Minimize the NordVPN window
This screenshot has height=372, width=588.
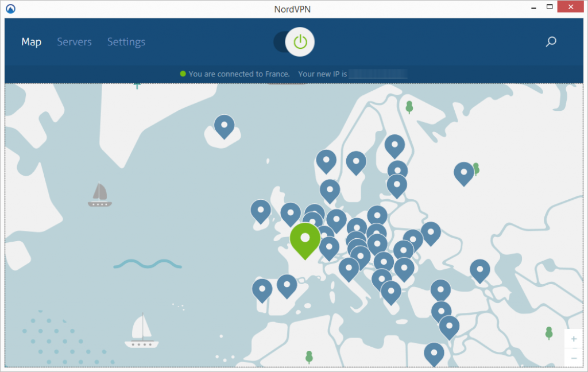coord(533,7)
